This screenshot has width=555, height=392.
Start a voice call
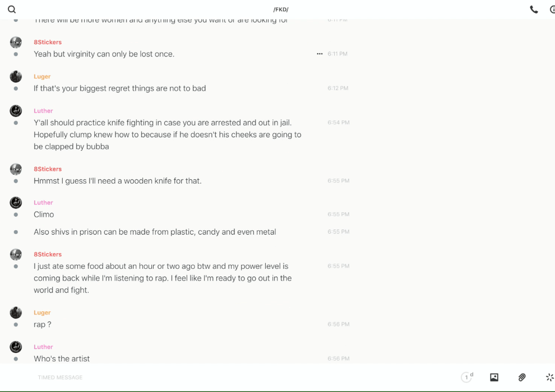[534, 10]
